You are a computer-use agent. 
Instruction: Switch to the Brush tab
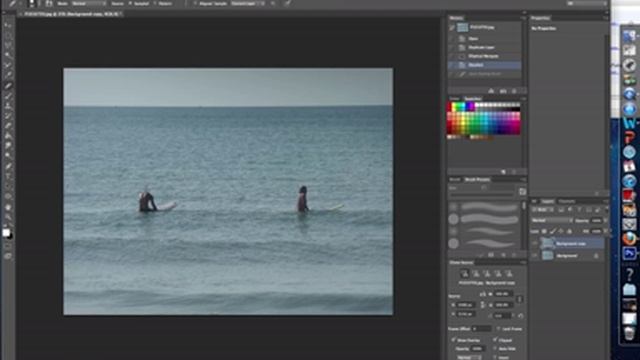[455, 179]
